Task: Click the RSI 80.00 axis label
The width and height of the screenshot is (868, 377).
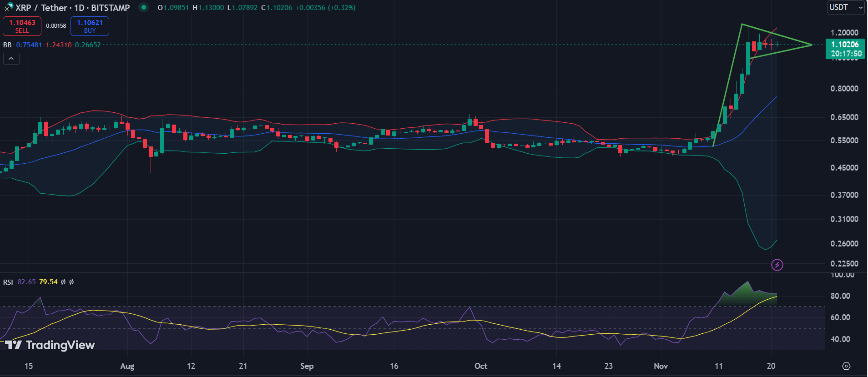Action: 840,296
